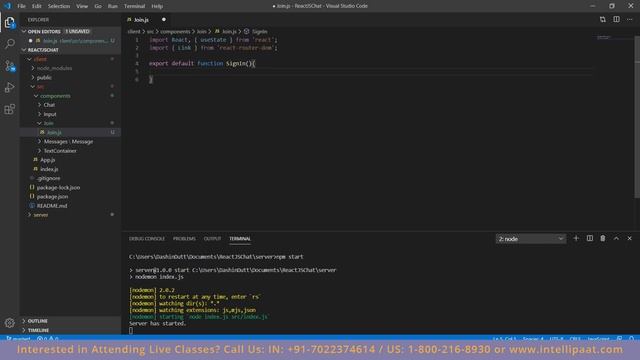Image resolution: width=640 pixels, height=360 pixels.
Task: Expand the Messages \ Message folder
Action: tap(40, 142)
